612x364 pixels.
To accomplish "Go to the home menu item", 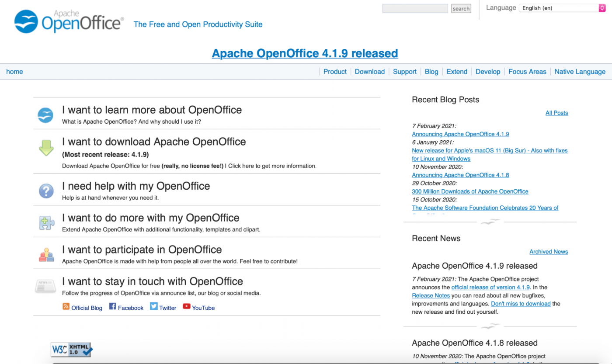I will coord(14,72).
